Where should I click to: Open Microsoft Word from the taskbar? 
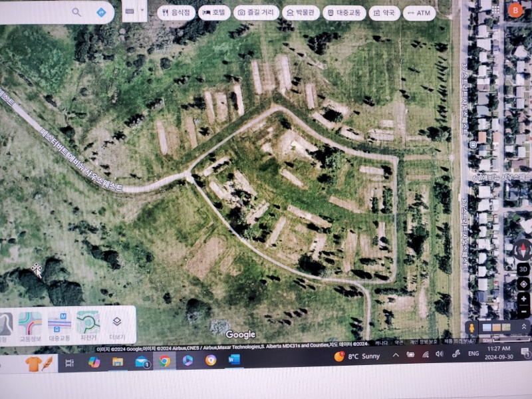(233, 360)
